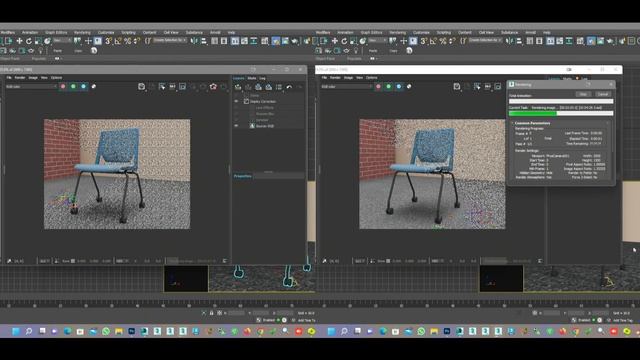Open Graph Editors menu in left window
Image resolution: width=640 pixels, height=360 pixels.
tap(56, 32)
